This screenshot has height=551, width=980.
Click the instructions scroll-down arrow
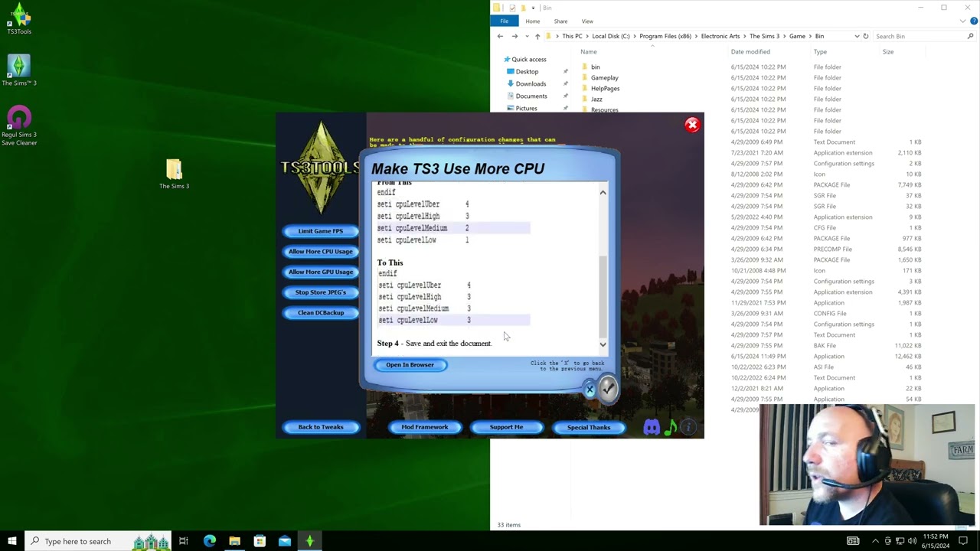click(603, 344)
